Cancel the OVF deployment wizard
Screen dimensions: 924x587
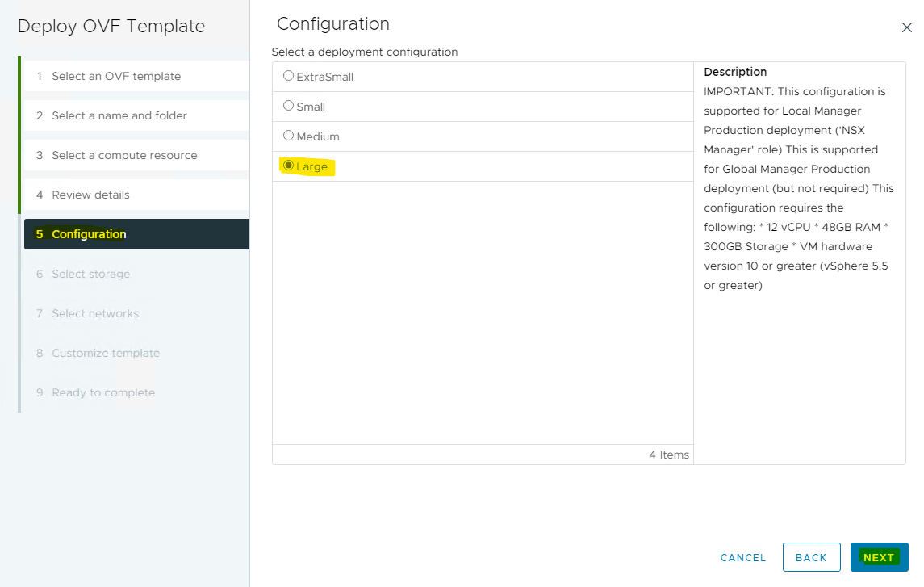tap(742, 557)
